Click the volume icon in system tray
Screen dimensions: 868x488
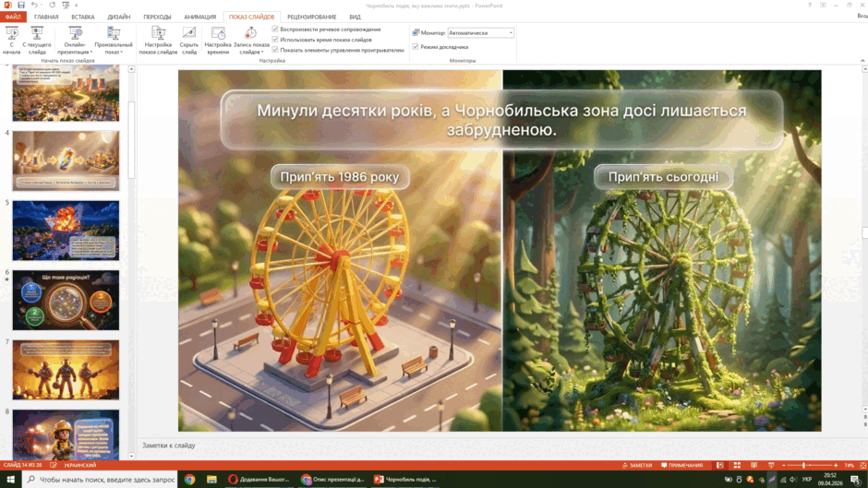[793, 479]
